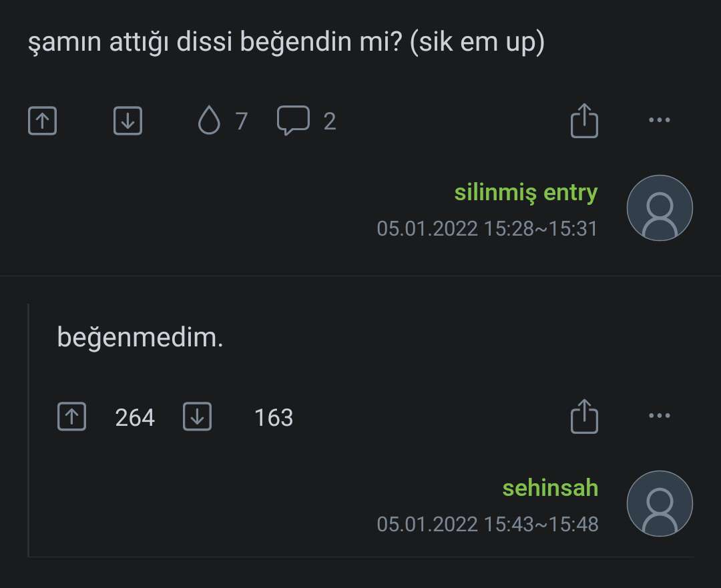Open sehinsah's profile link

point(549,488)
